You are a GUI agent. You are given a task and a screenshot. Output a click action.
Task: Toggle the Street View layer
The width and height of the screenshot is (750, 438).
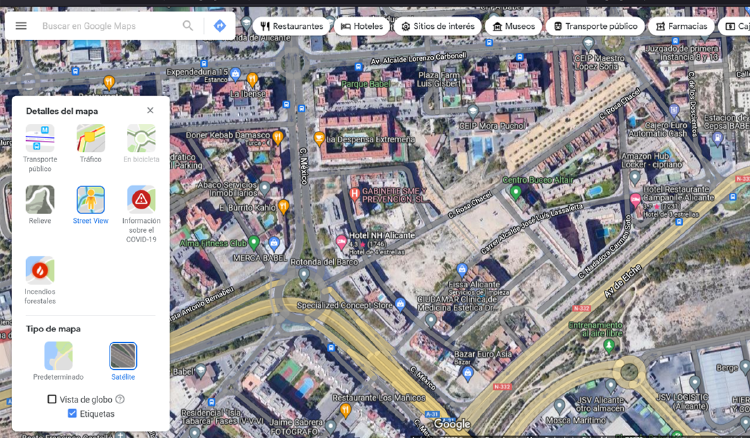point(91,200)
